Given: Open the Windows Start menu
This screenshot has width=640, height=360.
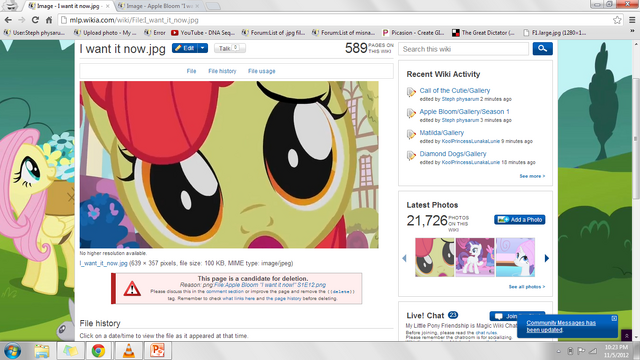Looking at the screenshot, I should (12, 351).
